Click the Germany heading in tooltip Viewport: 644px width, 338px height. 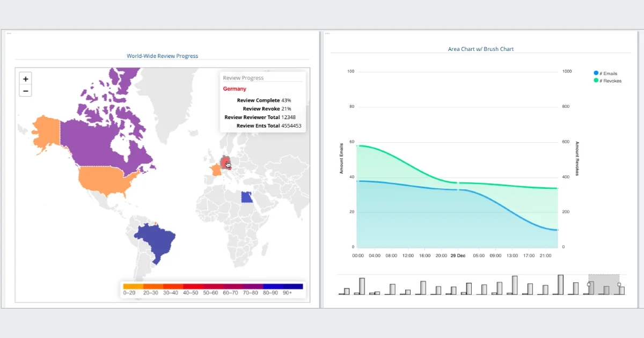point(235,89)
